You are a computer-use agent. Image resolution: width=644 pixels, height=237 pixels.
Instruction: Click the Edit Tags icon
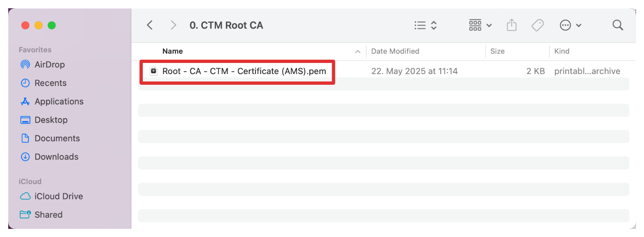(537, 25)
